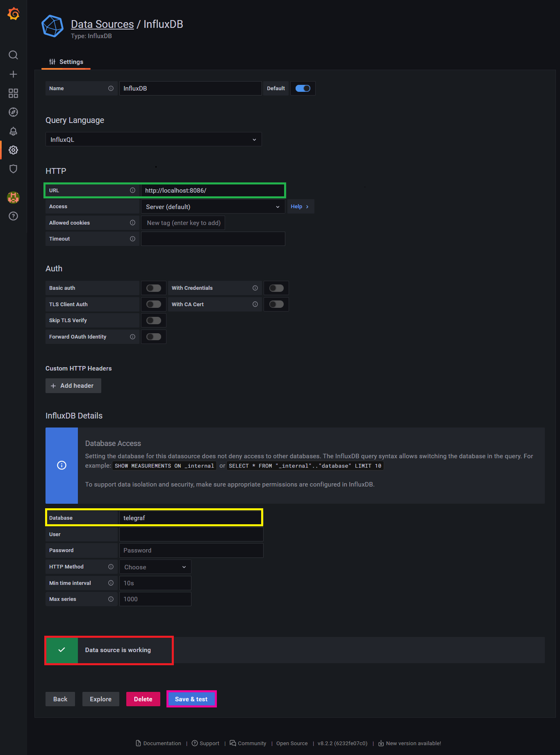The image size is (560, 755).
Task: Click the Delete button
Action: (x=143, y=699)
